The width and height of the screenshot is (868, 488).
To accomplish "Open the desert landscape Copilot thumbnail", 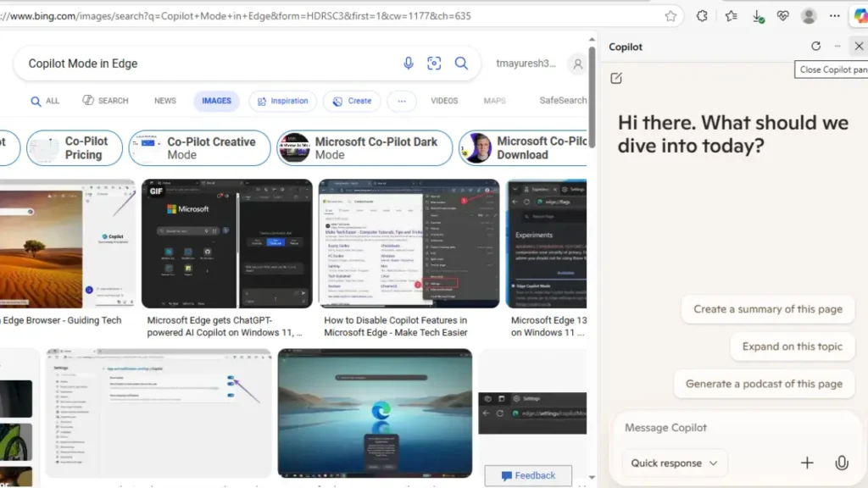I will [x=68, y=243].
